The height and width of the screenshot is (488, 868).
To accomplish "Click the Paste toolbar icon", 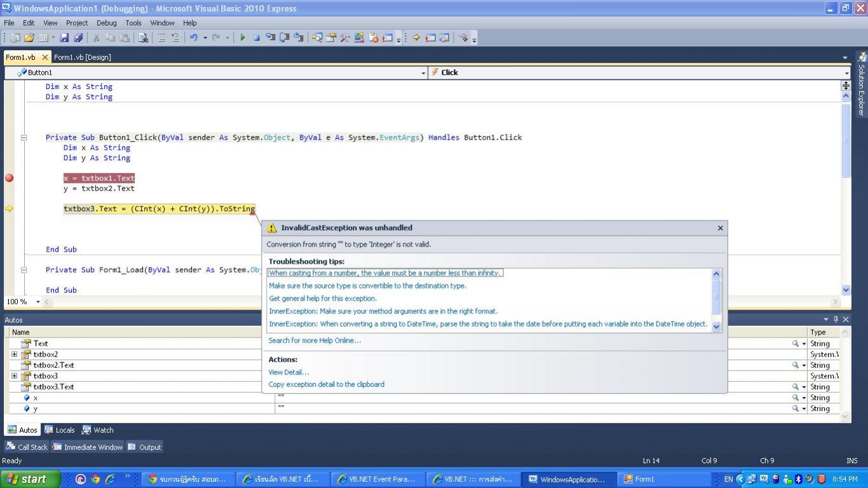I will (125, 37).
